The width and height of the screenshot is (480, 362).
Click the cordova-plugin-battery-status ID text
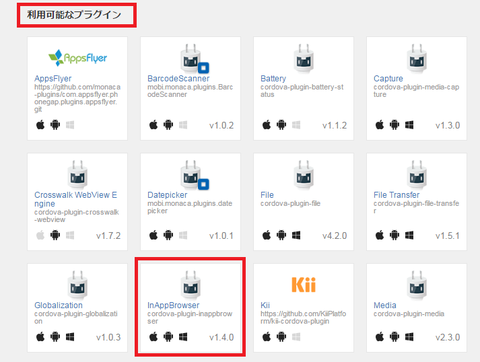(x=302, y=91)
